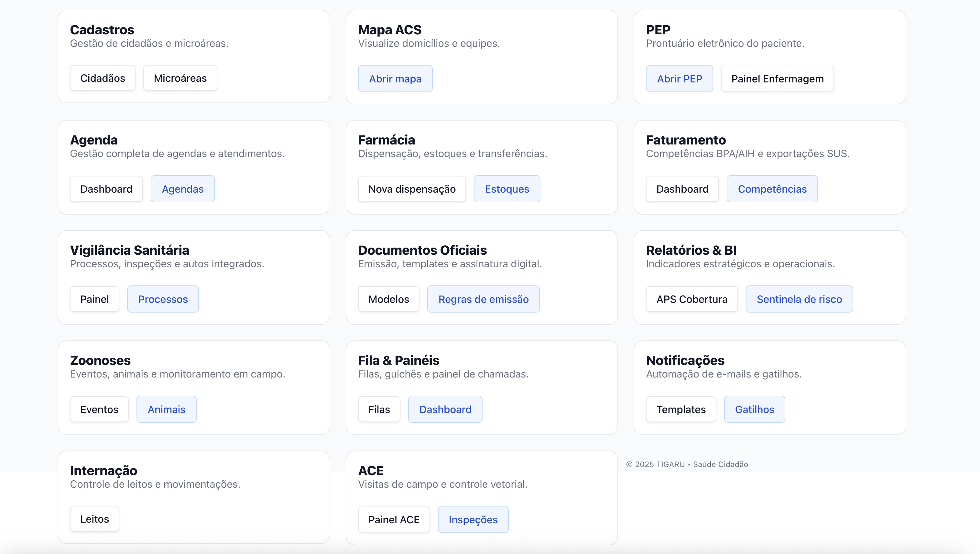Open Estoques in Farmácia

pos(507,189)
